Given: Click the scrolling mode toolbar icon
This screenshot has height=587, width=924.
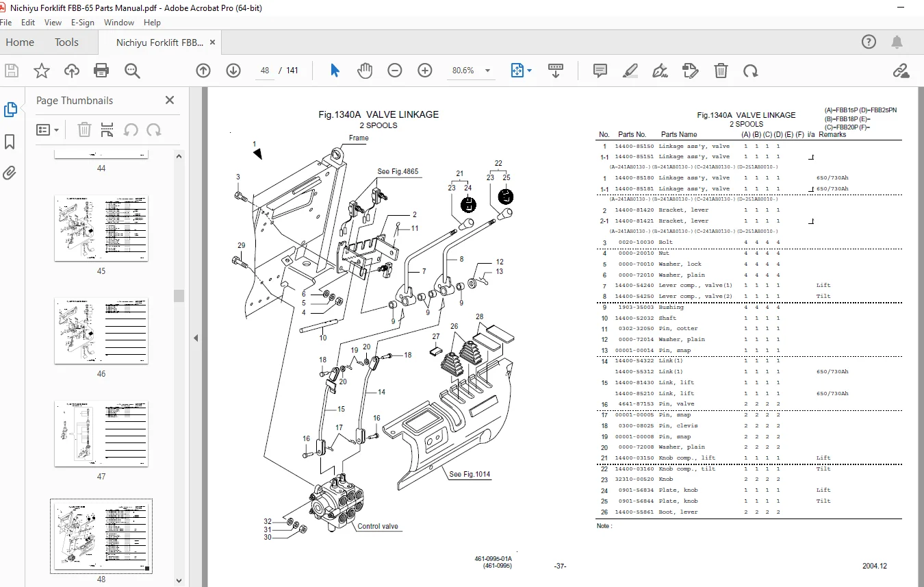Looking at the screenshot, I should pos(556,71).
